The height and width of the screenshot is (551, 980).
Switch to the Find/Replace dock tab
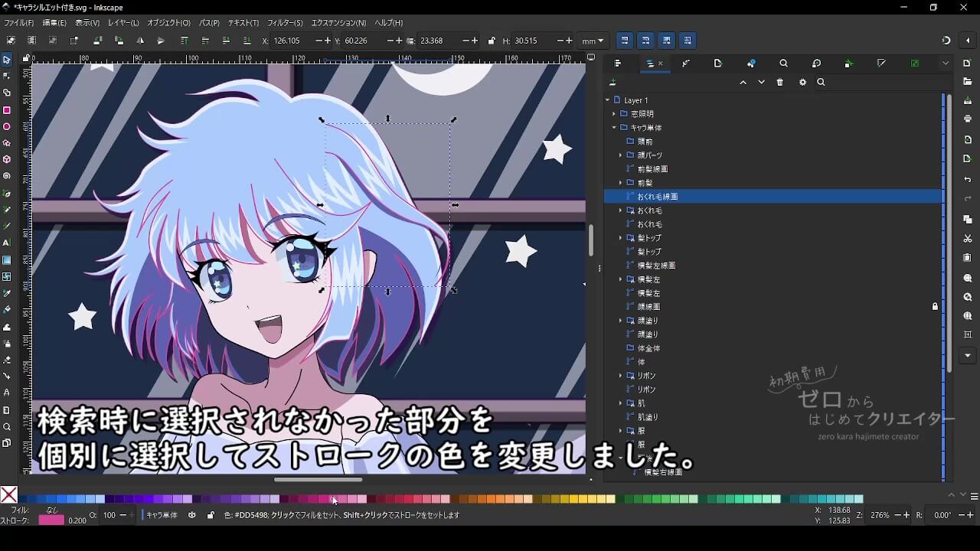pyautogui.click(x=783, y=64)
